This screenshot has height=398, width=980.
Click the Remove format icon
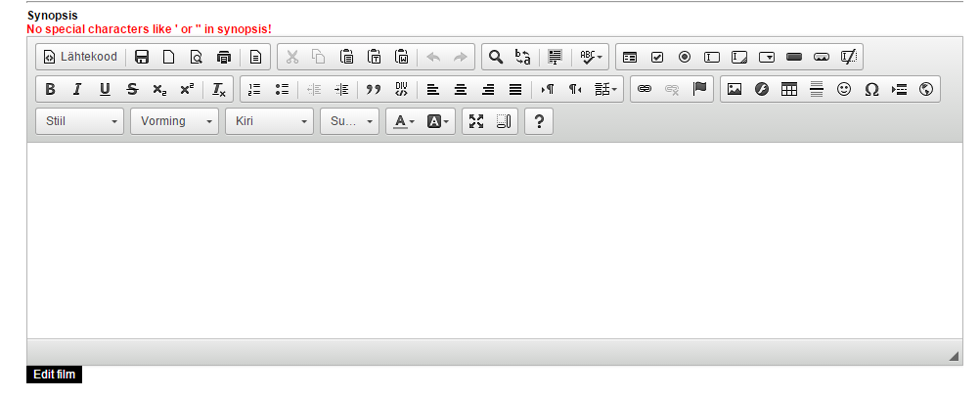[x=219, y=89]
